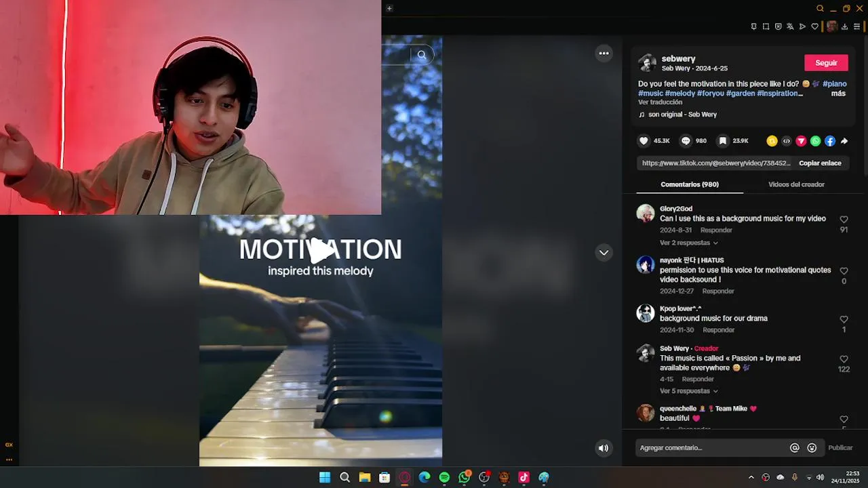
Task: Reply to nayonk's comment
Action: click(718, 291)
